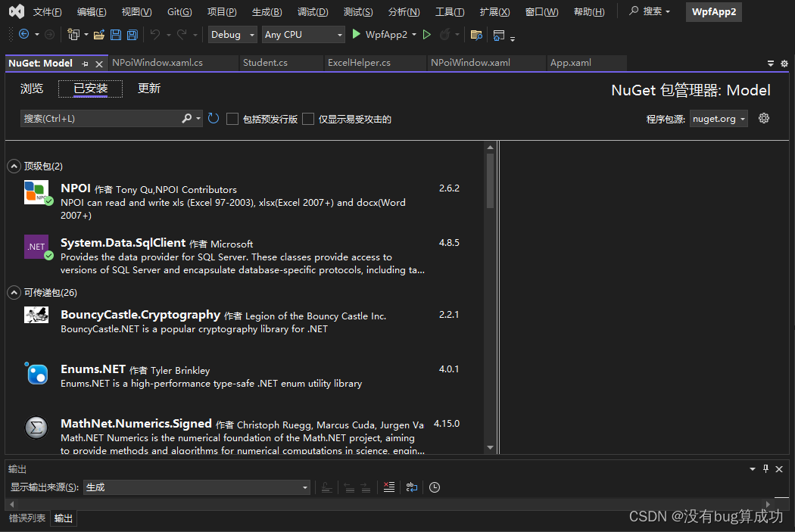Click the hot reload flame icon

pos(444,35)
